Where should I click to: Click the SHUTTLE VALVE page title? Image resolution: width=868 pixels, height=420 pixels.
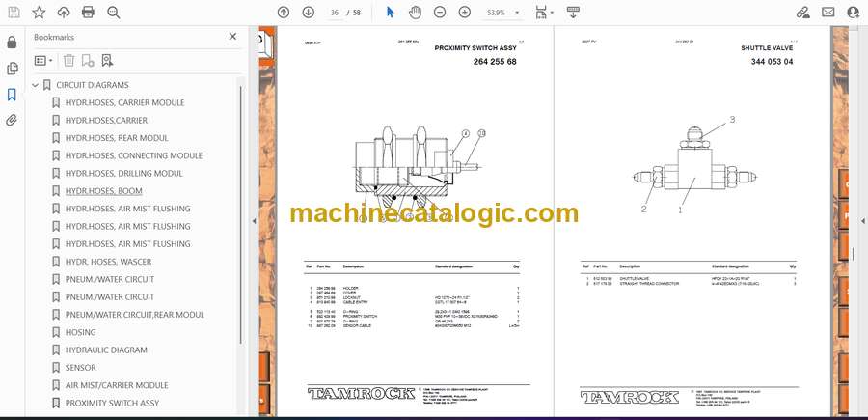(x=768, y=48)
